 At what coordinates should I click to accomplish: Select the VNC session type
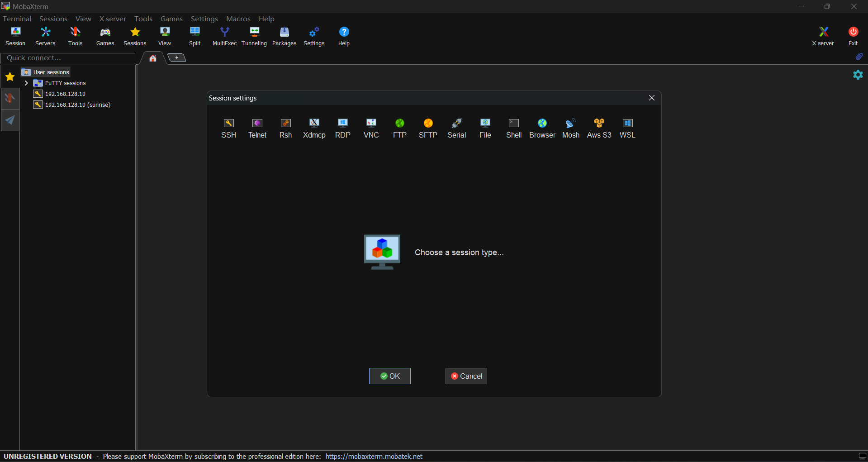[x=371, y=128]
